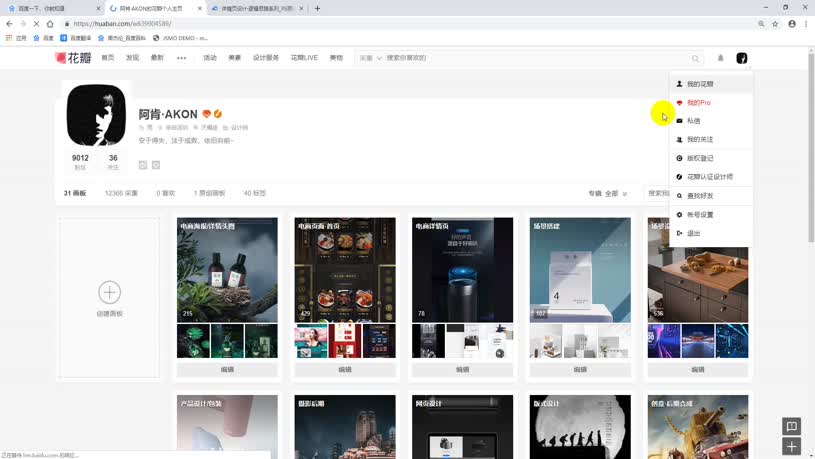
Task: Open 私信 messages from the user menu
Action: [x=711, y=121]
